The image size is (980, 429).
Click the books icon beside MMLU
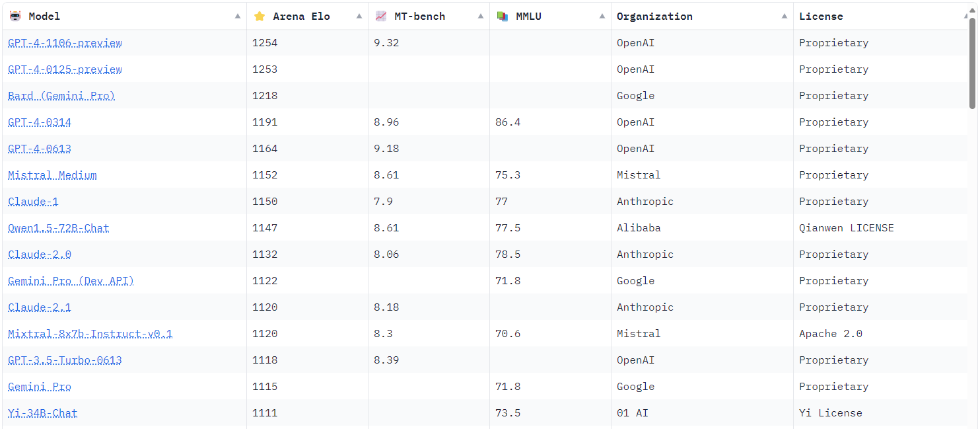(x=503, y=17)
